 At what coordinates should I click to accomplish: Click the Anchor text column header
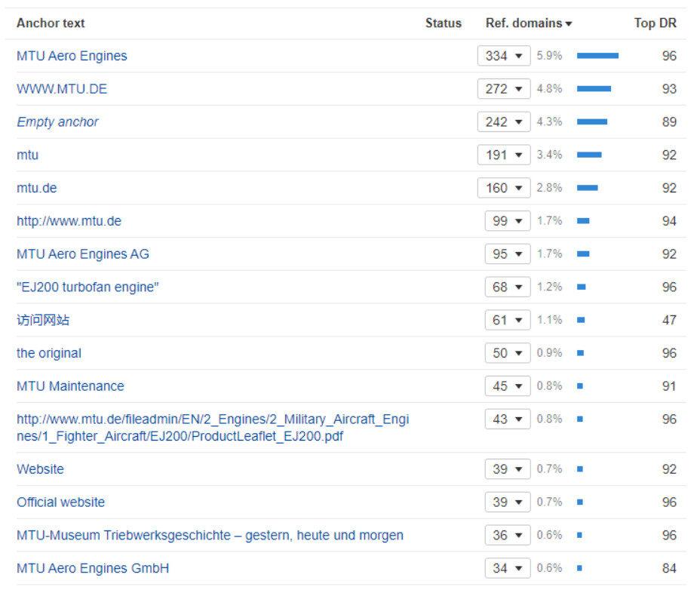pyautogui.click(x=51, y=23)
